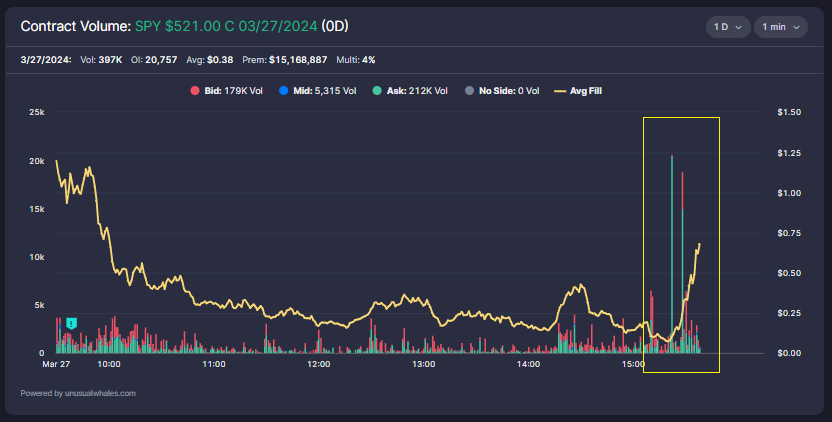Click the 10:00 time axis label
The height and width of the screenshot is (422, 832).
pyautogui.click(x=109, y=364)
